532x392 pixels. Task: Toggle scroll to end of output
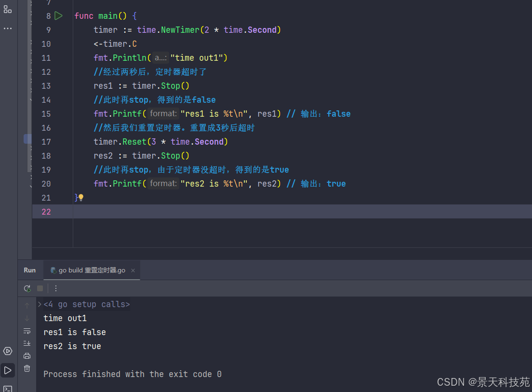coord(27,343)
